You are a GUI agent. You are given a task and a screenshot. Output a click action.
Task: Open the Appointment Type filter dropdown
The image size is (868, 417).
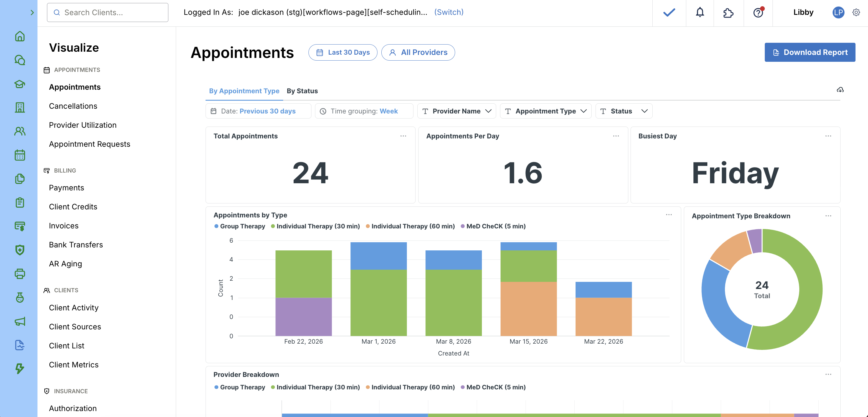545,111
